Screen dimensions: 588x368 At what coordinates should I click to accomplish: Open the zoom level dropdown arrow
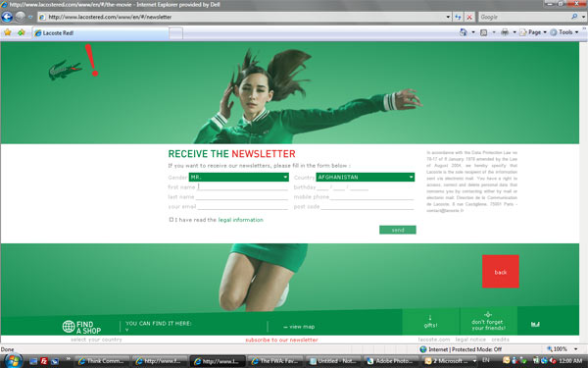(576, 349)
